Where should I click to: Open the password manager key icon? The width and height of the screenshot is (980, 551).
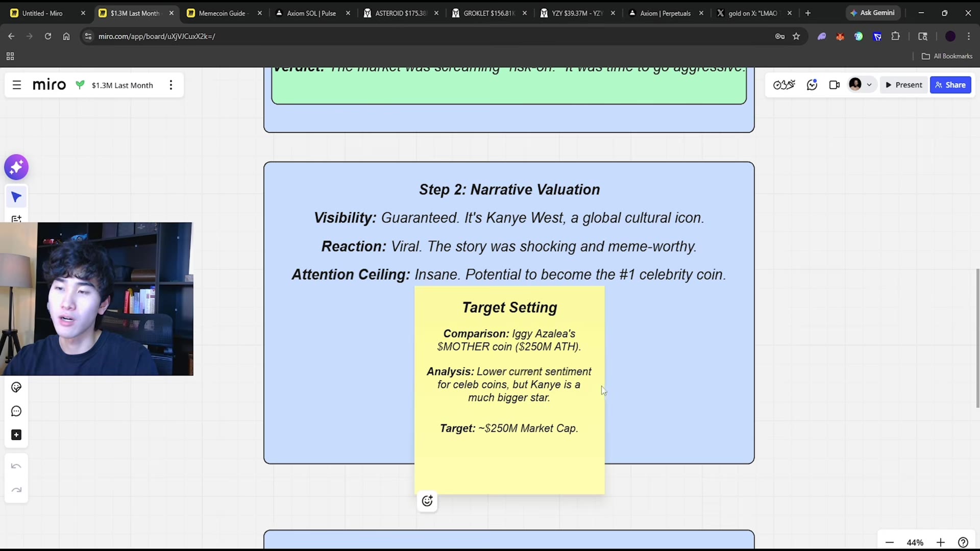tap(780, 36)
